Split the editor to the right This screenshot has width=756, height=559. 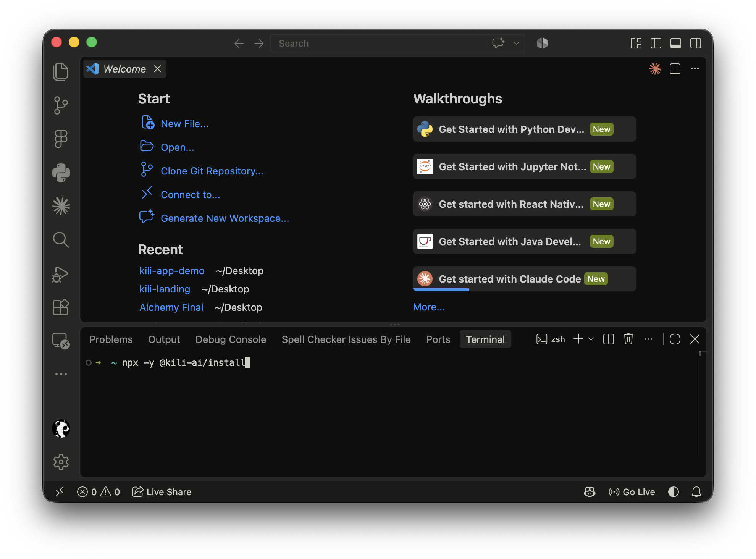675,69
